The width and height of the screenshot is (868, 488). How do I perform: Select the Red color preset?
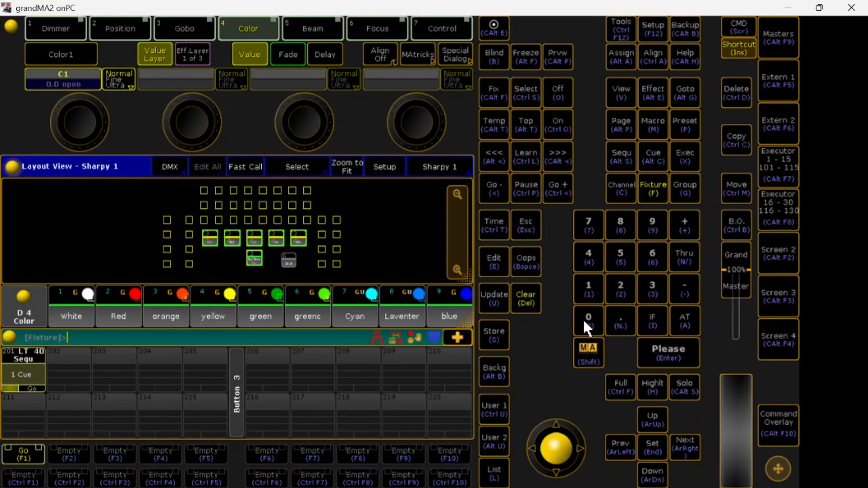tap(118, 306)
